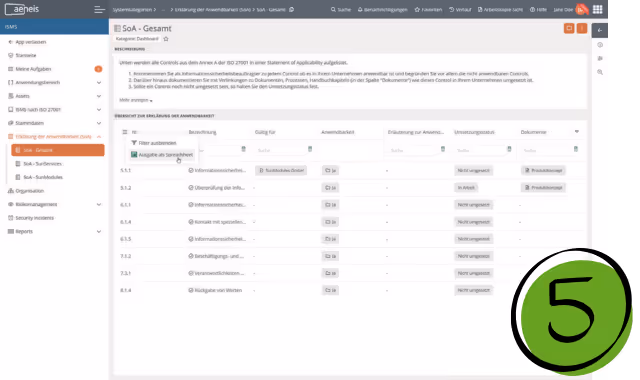This screenshot has width=640, height=380.
Task: Click the back arrow in right side panel
Action: point(600,31)
